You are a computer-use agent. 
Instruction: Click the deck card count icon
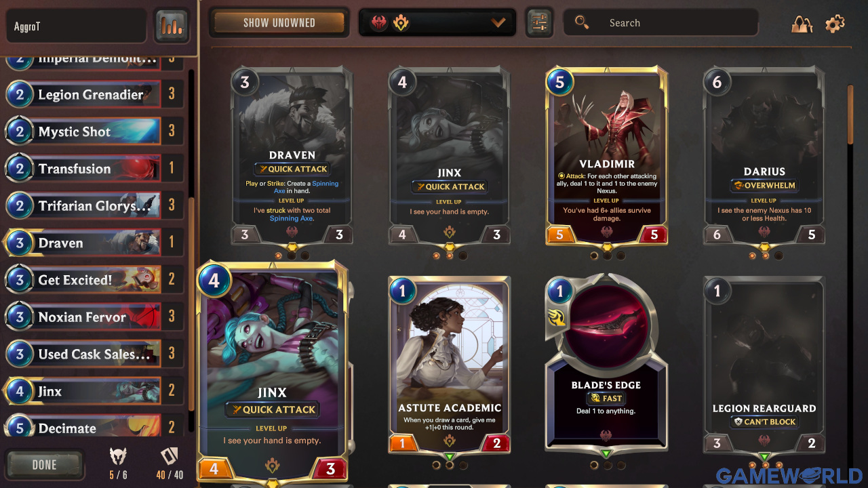(169, 456)
